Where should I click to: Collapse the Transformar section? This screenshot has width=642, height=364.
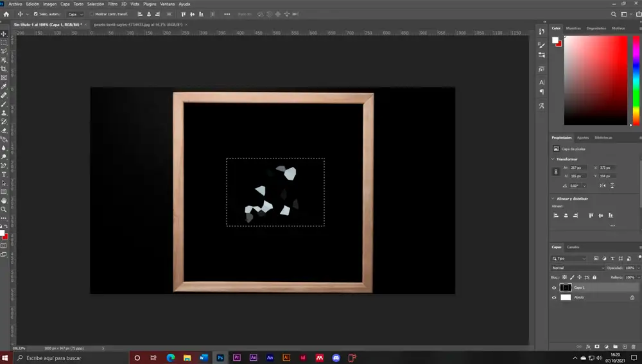pyautogui.click(x=553, y=159)
